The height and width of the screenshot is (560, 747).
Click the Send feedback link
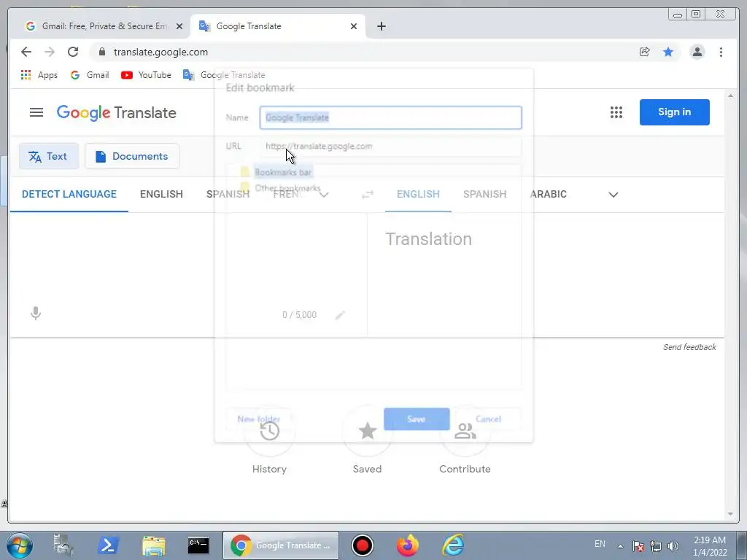(x=689, y=347)
